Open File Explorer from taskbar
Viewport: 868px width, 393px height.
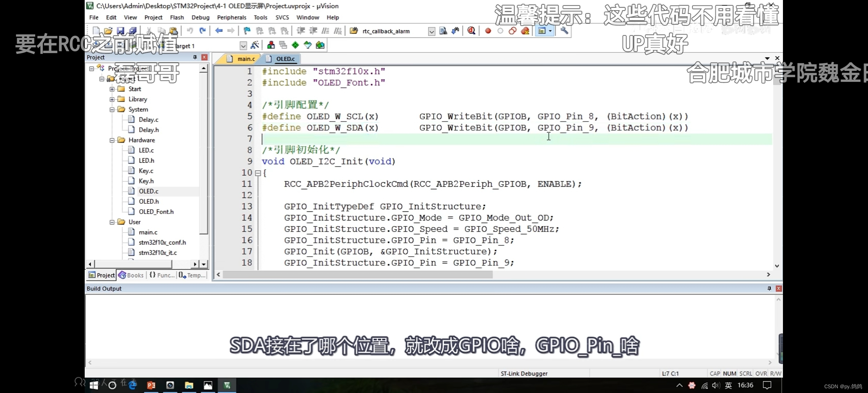pyautogui.click(x=189, y=385)
